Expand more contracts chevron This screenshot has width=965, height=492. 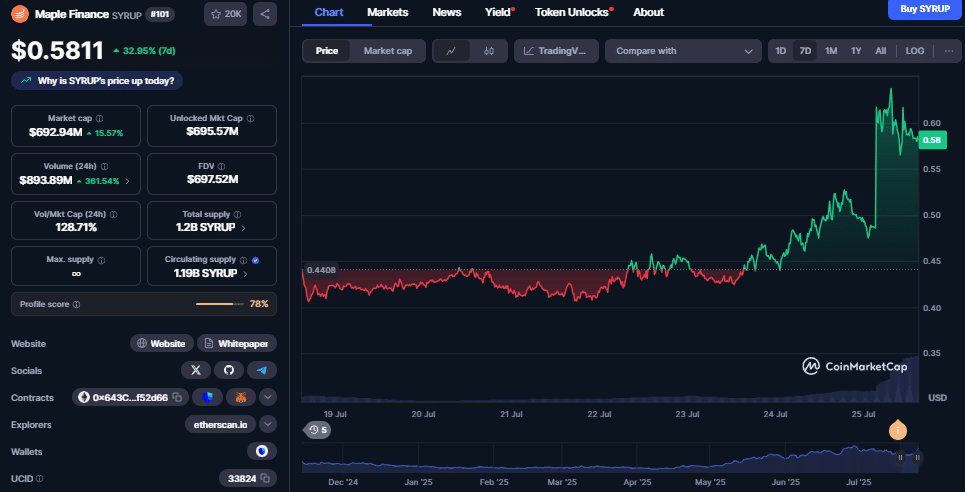pyautogui.click(x=268, y=397)
